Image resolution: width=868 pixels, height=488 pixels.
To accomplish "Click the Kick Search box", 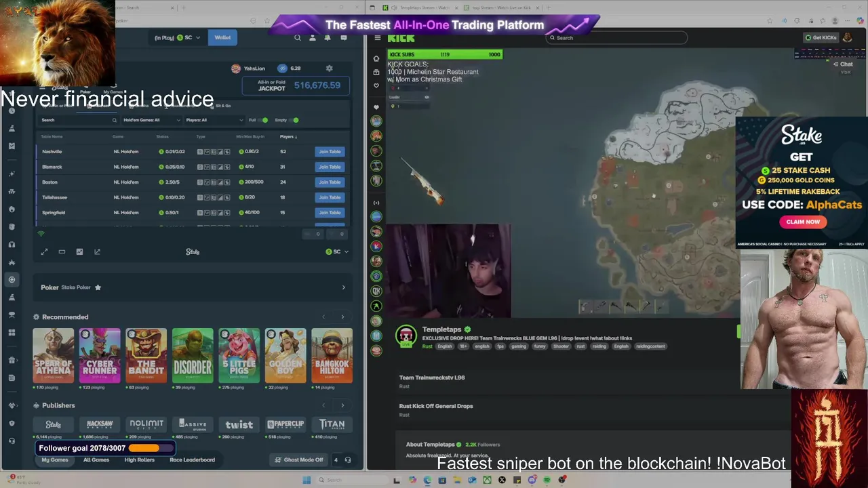I will coord(616,38).
